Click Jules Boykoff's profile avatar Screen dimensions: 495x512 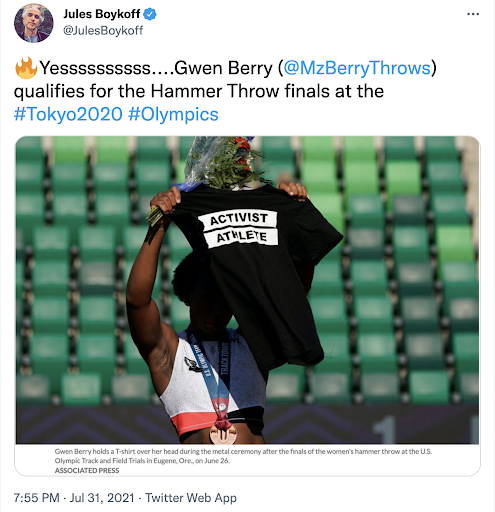pos(33,23)
